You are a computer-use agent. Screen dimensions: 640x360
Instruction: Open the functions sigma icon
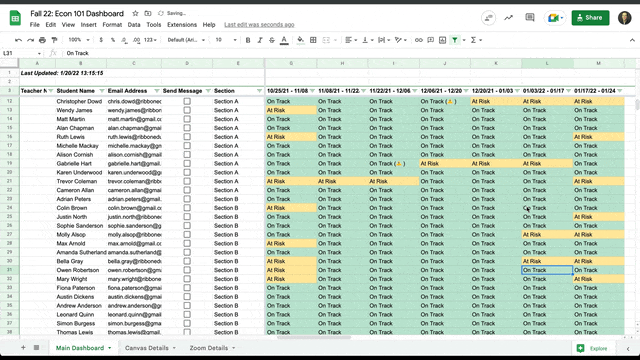473,40
